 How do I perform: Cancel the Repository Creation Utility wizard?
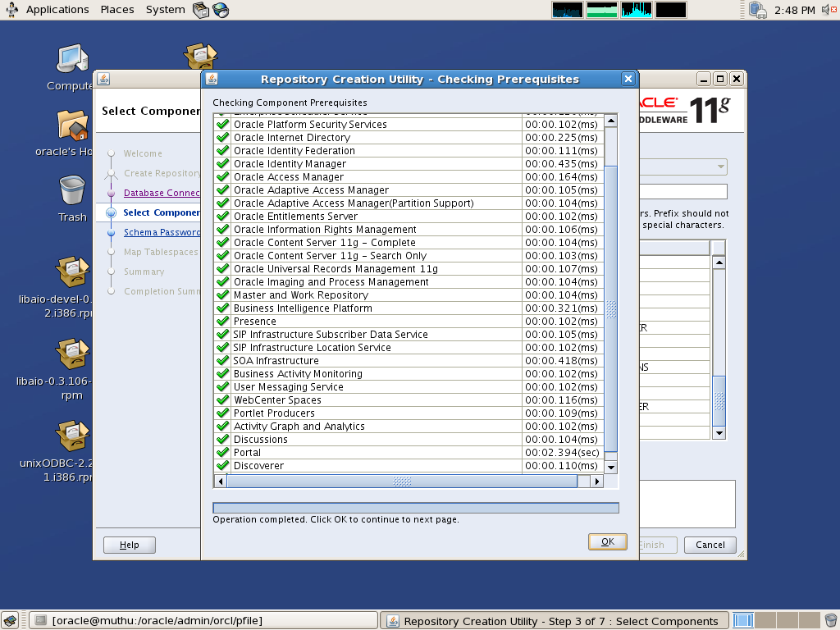(710, 545)
